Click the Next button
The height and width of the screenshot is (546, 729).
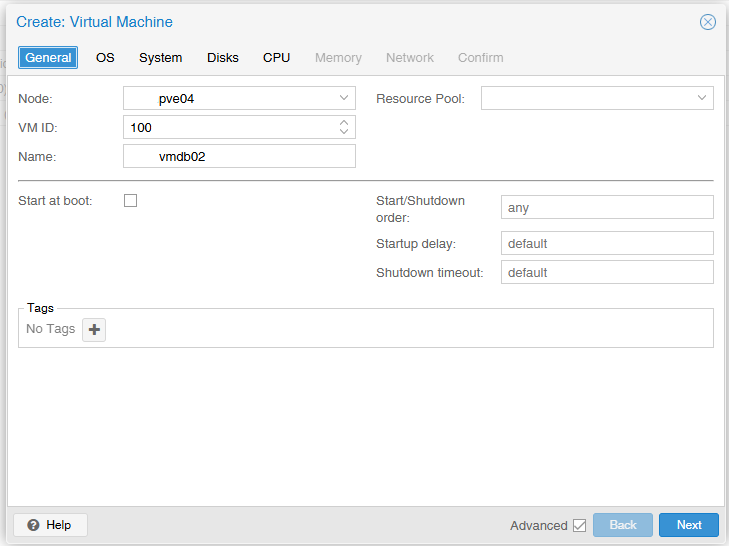click(x=689, y=525)
